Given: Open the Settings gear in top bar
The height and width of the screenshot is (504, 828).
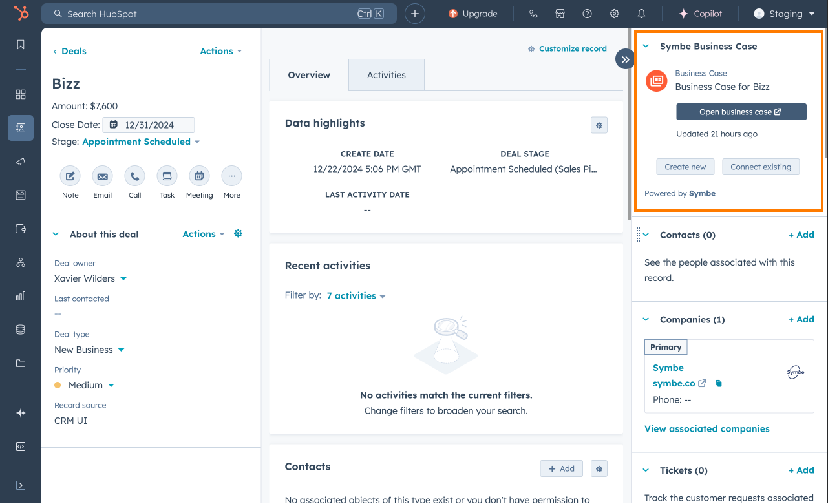Looking at the screenshot, I should (x=614, y=14).
